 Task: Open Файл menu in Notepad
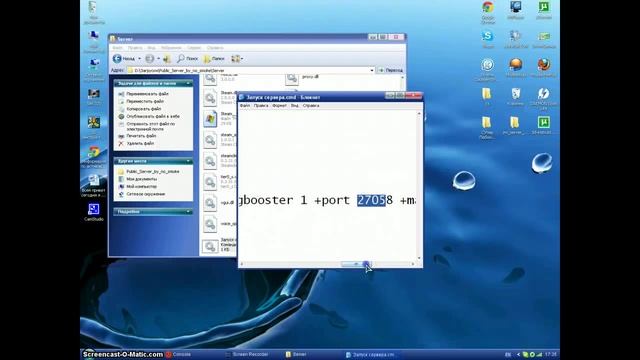(244, 105)
